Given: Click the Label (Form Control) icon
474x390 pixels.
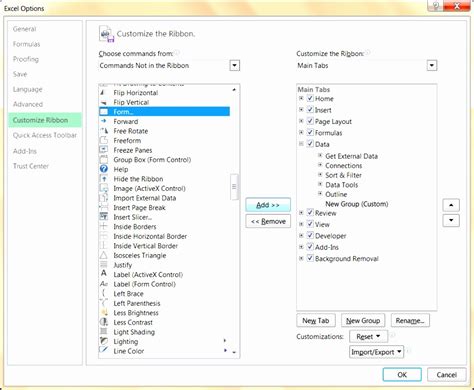Looking at the screenshot, I should coord(104,284).
